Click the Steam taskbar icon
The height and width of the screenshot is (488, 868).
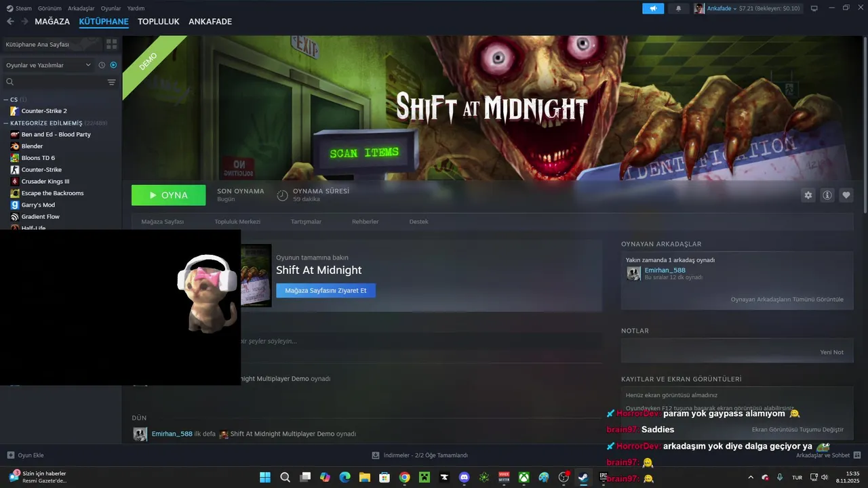click(x=583, y=477)
